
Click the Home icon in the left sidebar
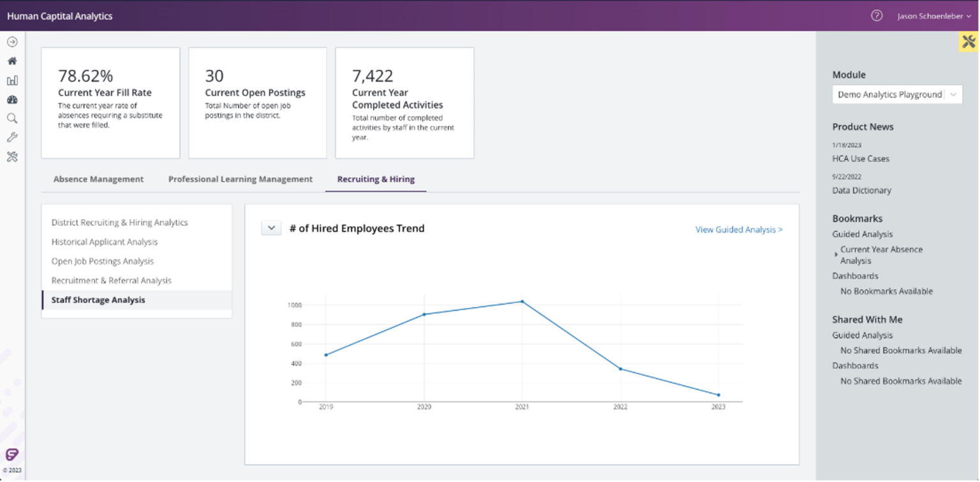point(11,61)
